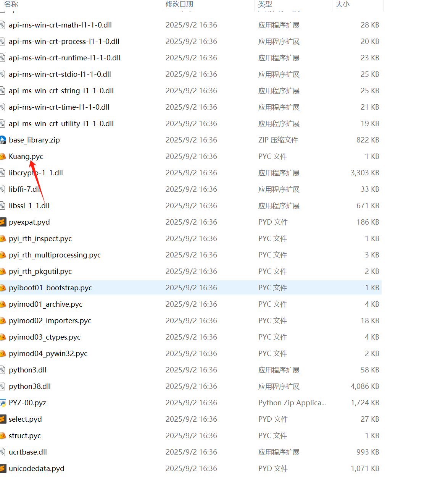Click the select.pyd file icon
The height and width of the screenshot is (479, 448).
point(3,419)
